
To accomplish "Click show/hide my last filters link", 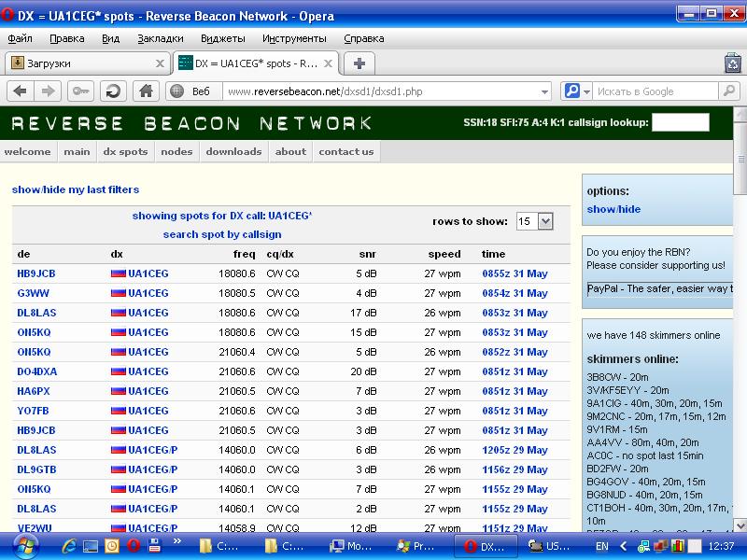I will [76, 189].
